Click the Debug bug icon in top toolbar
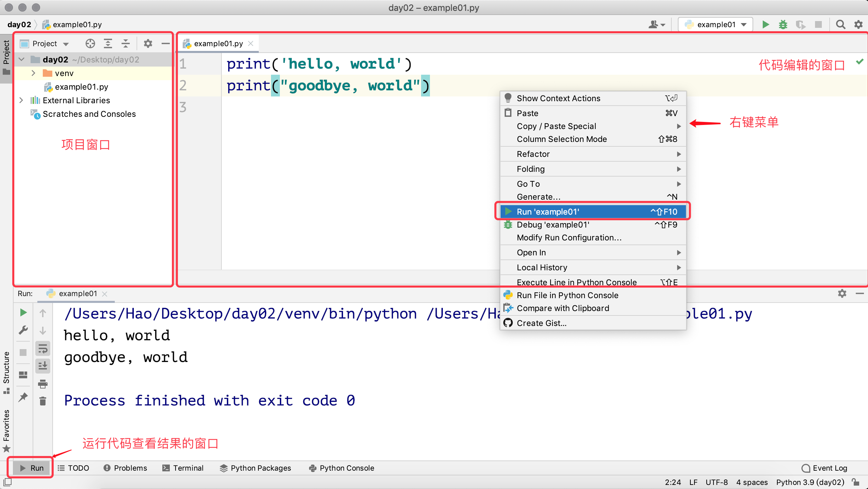 (783, 24)
